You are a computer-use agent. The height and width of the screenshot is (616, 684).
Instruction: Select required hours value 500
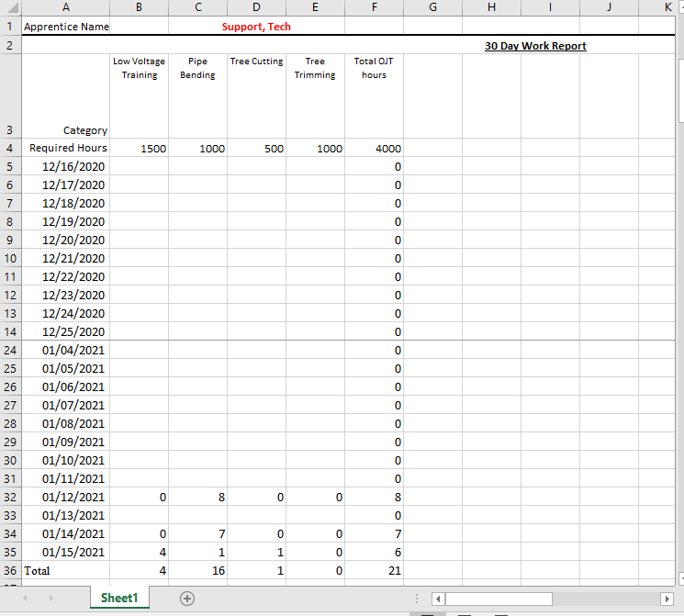click(x=256, y=149)
